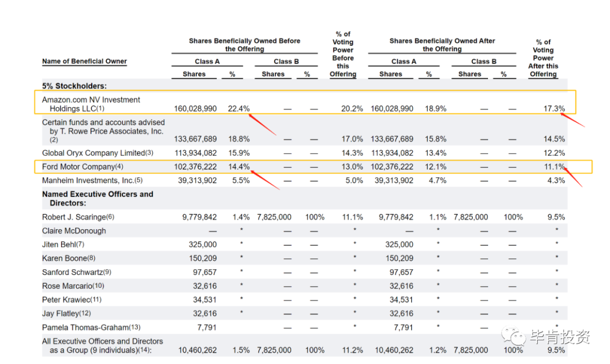Click Ford's 14.4% Class A percentage
The image size is (610, 364).
point(238,166)
